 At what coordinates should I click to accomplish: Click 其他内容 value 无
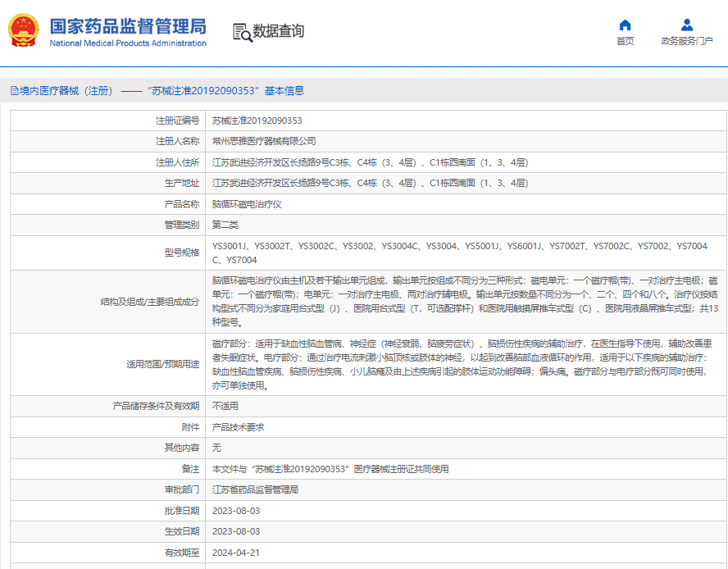pyautogui.click(x=216, y=448)
